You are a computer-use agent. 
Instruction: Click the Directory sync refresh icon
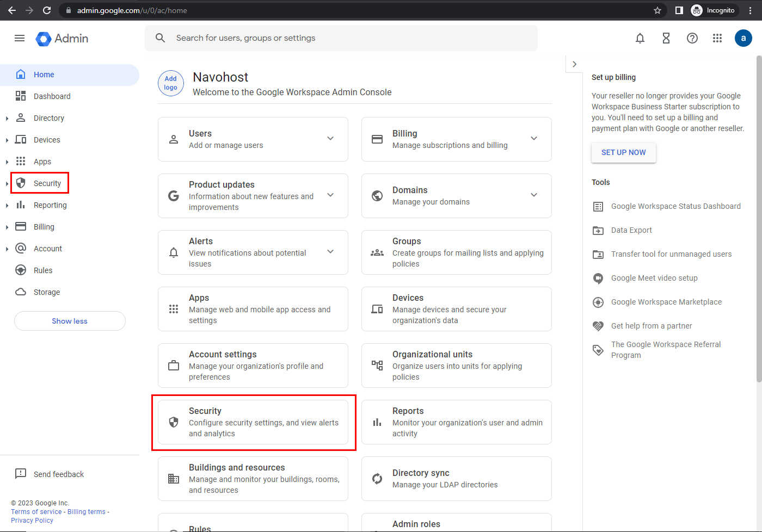click(377, 479)
